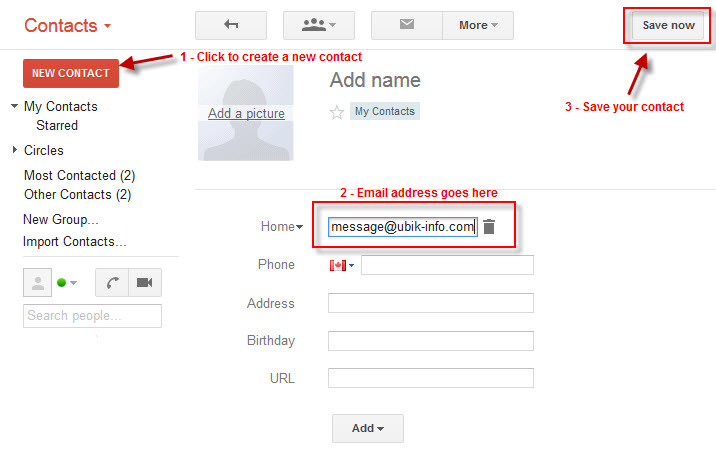Click Import Contacts link
Screen dimensions: 716x460
point(74,241)
